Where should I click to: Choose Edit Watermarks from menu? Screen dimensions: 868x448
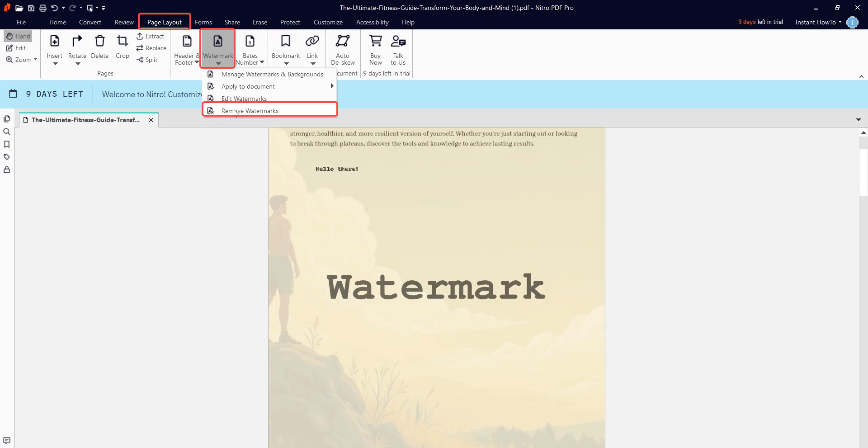[x=269, y=99]
